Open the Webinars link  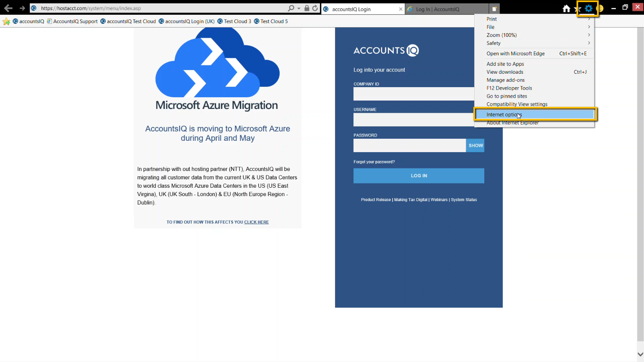tap(439, 200)
